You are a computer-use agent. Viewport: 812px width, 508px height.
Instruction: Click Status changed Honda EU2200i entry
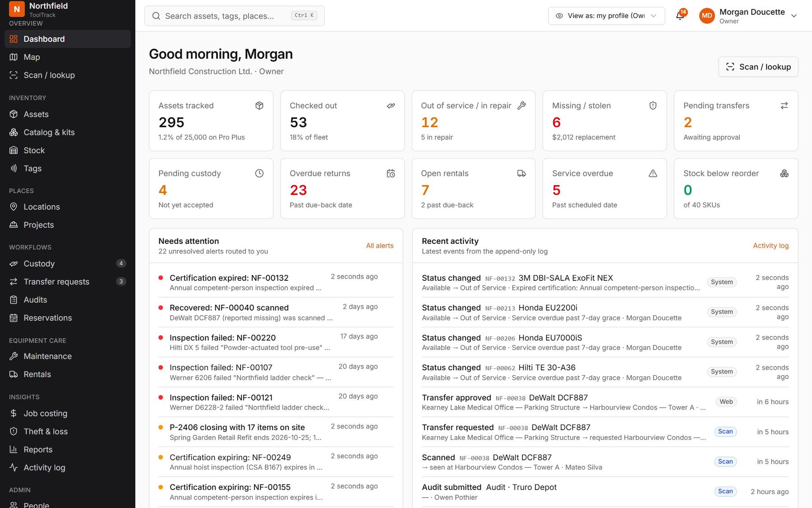click(x=605, y=312)
